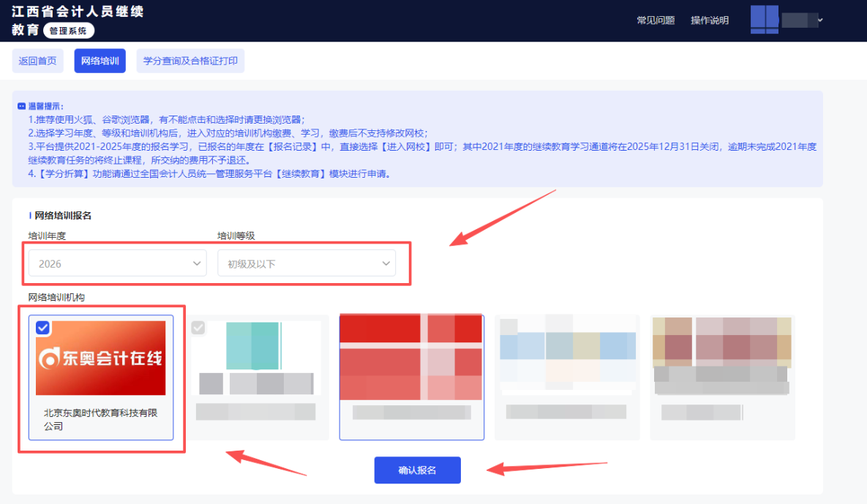Screen dimensions: 867x504
Task: Check the second institution card's checkbox
Action: click(198, 328)
